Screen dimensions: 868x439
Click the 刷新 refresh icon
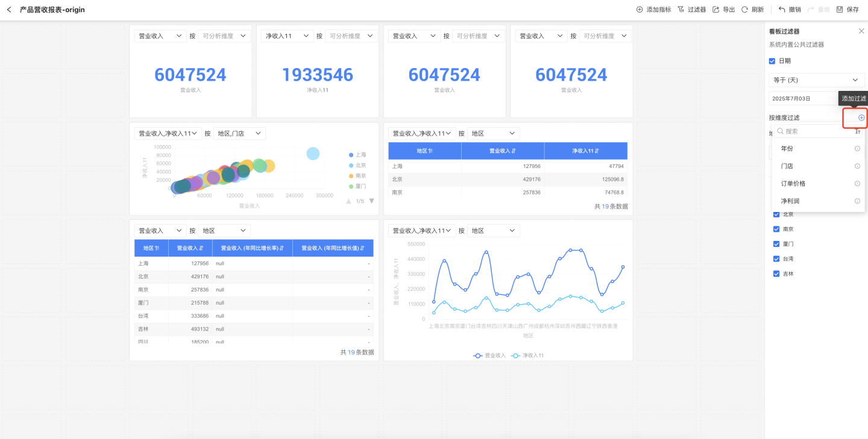coord(745,10)
